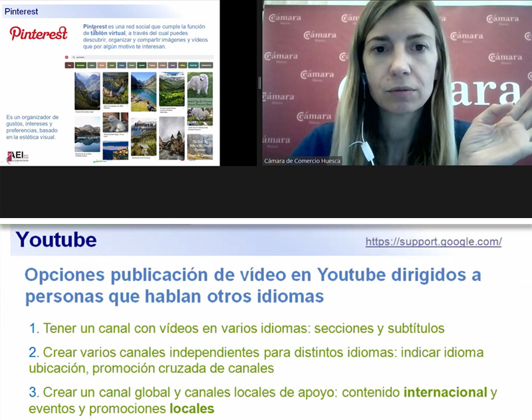Image resolution: width=532 pixels, height=420 pixels.
Task: Select the speaker's webcam video tile
Action: tap(397, 83)
